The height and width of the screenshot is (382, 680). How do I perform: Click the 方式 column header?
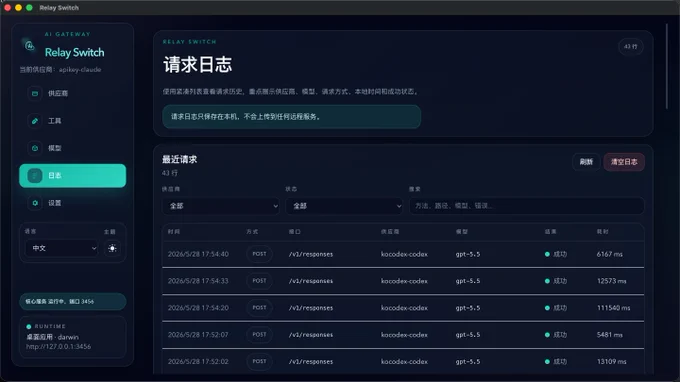pyautogui.click(x=252, y=232)
